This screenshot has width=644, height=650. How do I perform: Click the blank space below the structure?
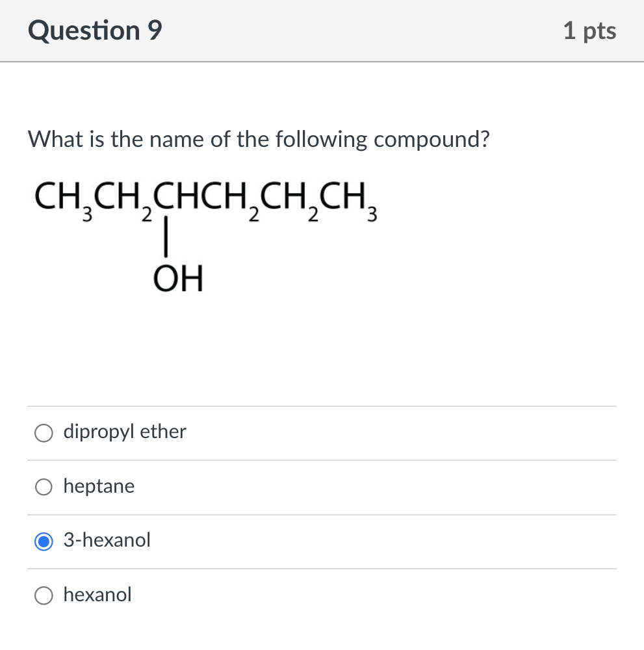322,351
